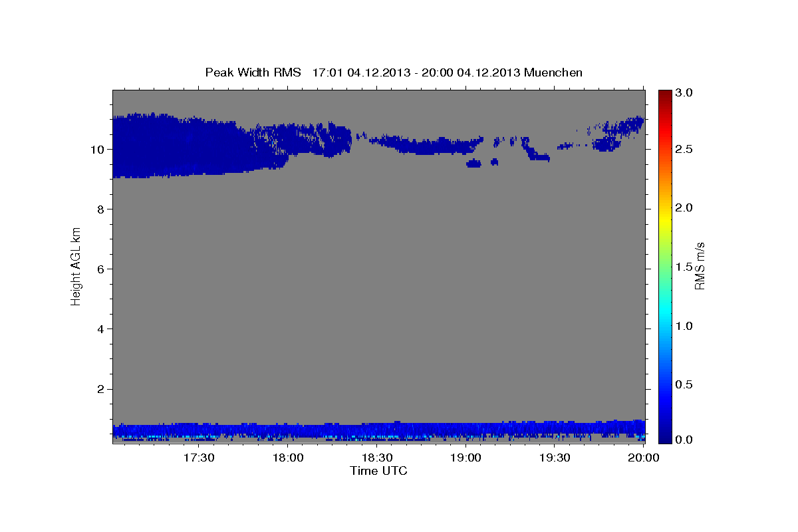The image size is (798, 532).
Task: Click the plot title 'Peak Width RMS' text
Action: (253, 72)
